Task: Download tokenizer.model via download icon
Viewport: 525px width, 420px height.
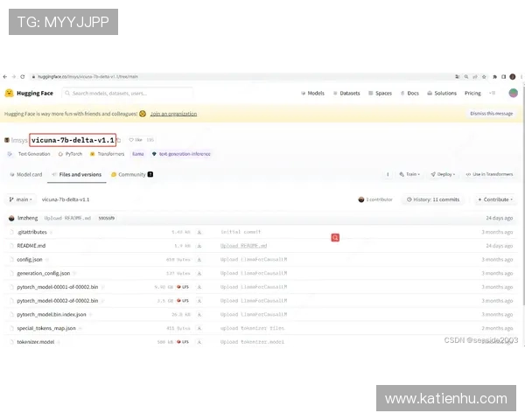Action: 199,342
